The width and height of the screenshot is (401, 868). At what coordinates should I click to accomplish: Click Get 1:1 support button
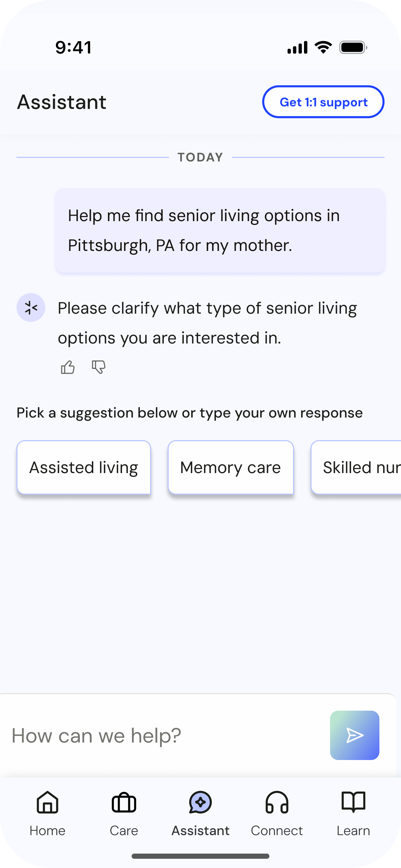click(x=323, y=102)
